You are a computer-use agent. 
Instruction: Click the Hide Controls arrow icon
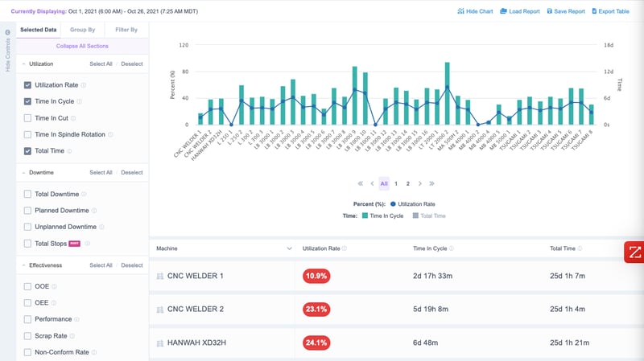(7, 32)
